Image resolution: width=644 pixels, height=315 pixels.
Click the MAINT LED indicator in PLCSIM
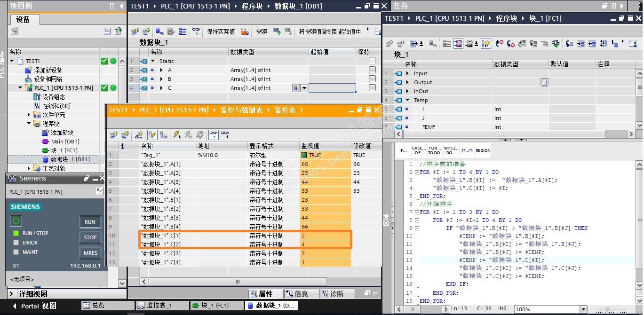coord(16,252)
